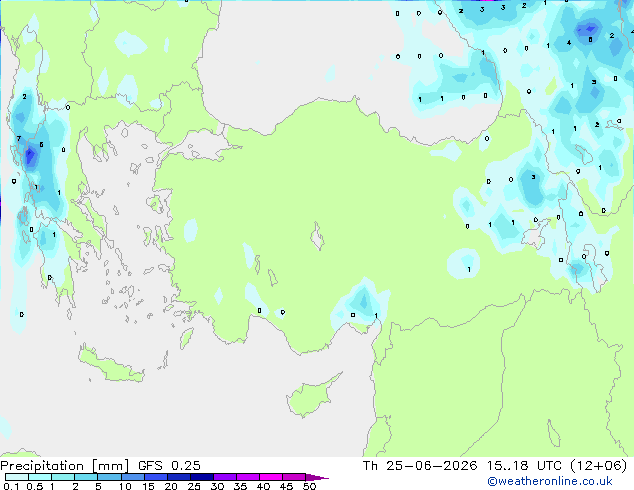Click the 0.1 to 0.5 mm legend swatch

17,477
